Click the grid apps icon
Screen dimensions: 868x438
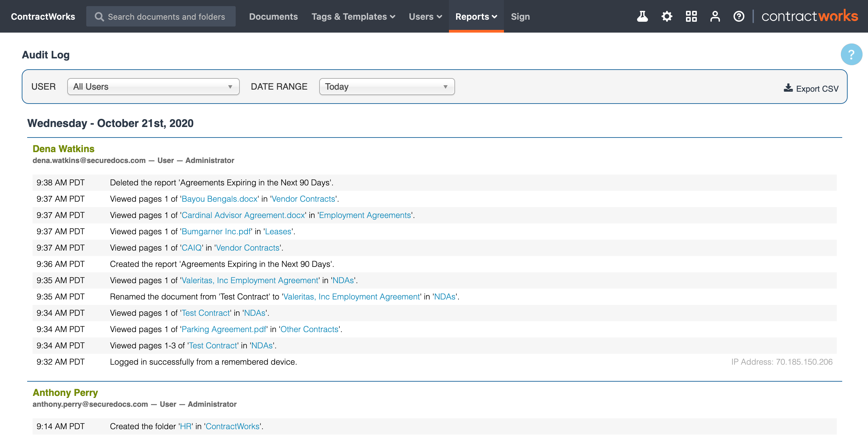coord(691,16)
